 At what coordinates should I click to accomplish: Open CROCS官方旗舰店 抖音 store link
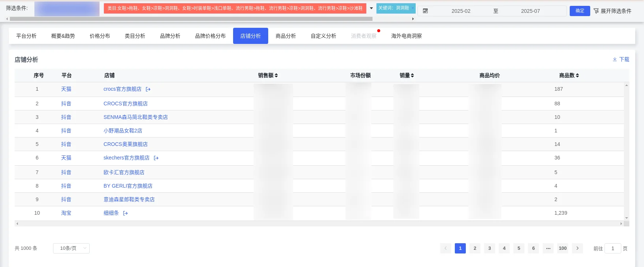126,104
